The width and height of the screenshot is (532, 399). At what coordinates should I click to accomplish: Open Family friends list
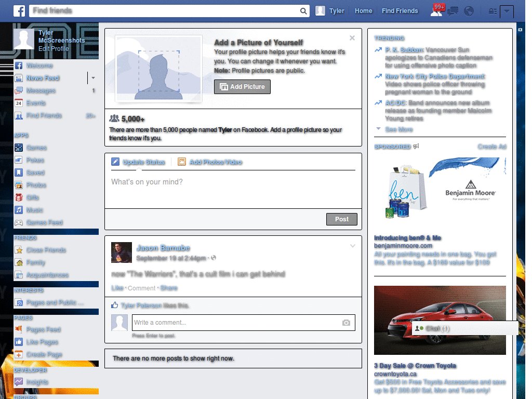click(x=36, y=262)
